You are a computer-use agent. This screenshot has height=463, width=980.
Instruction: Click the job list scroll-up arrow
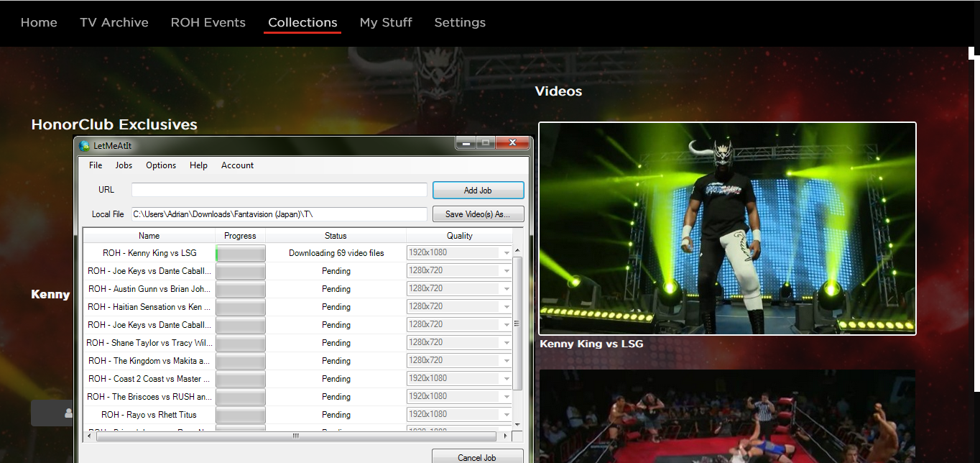[517, 249]
